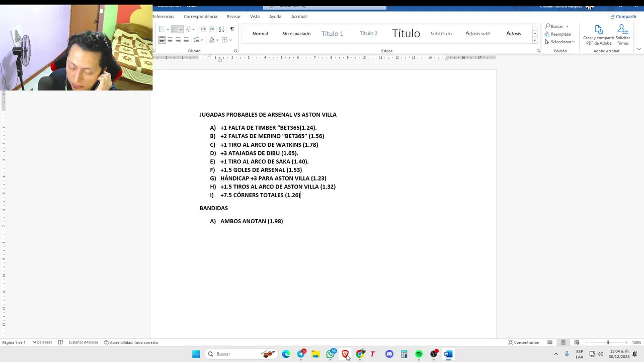Image resolution: width=644 pixels, height=362 pixels.
Task: Open the numbering dropdown arrow
Action: pyautogui.click(x=181, y=29)
